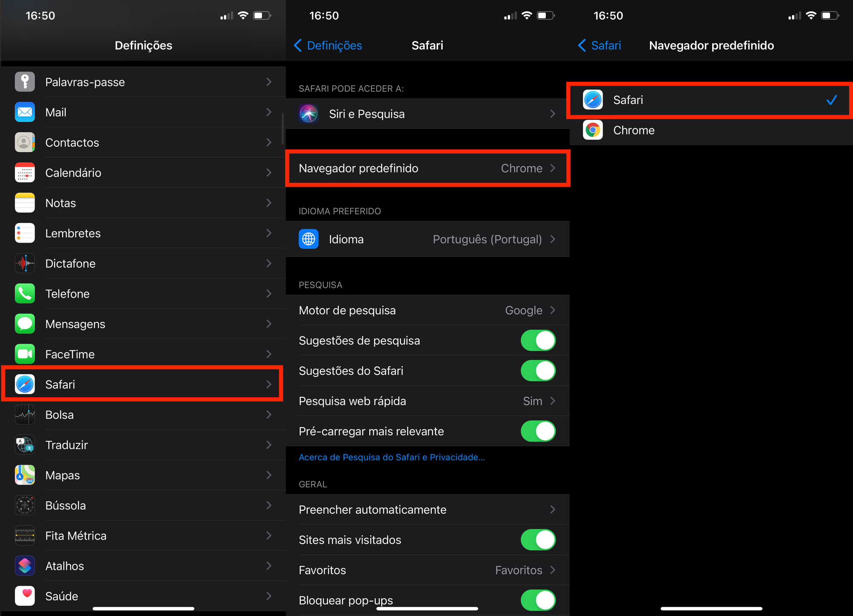Tap Google search engine value
This screenshot has height=616, width=853.
tap(524, 310)
